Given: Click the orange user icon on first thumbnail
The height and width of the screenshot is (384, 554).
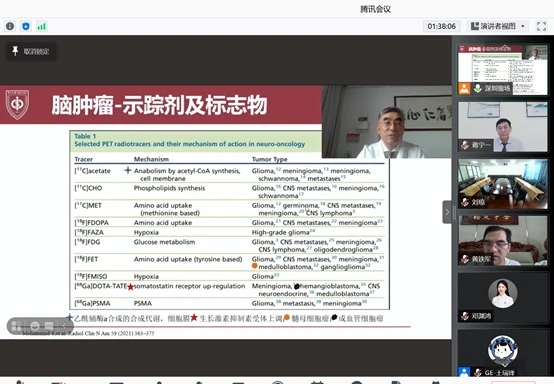Looking at the screenshot, I should (x=464, y=88).
